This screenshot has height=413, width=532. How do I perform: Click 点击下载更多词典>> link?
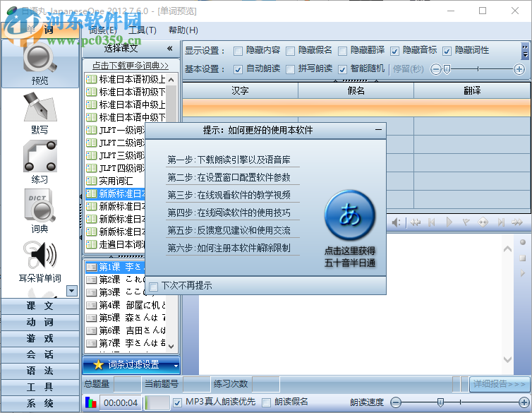(131, 66)
